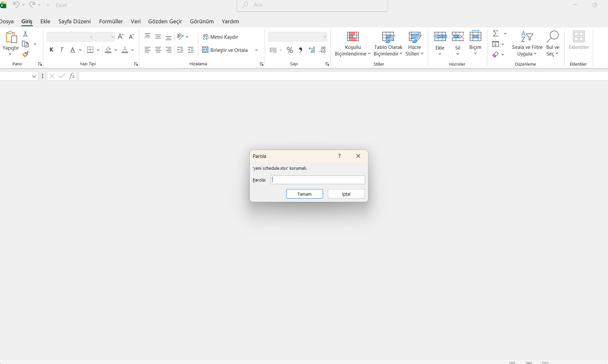Click the Sil cells icon
The height and width of the screenshot is (364, 608).
pos(458,37)
